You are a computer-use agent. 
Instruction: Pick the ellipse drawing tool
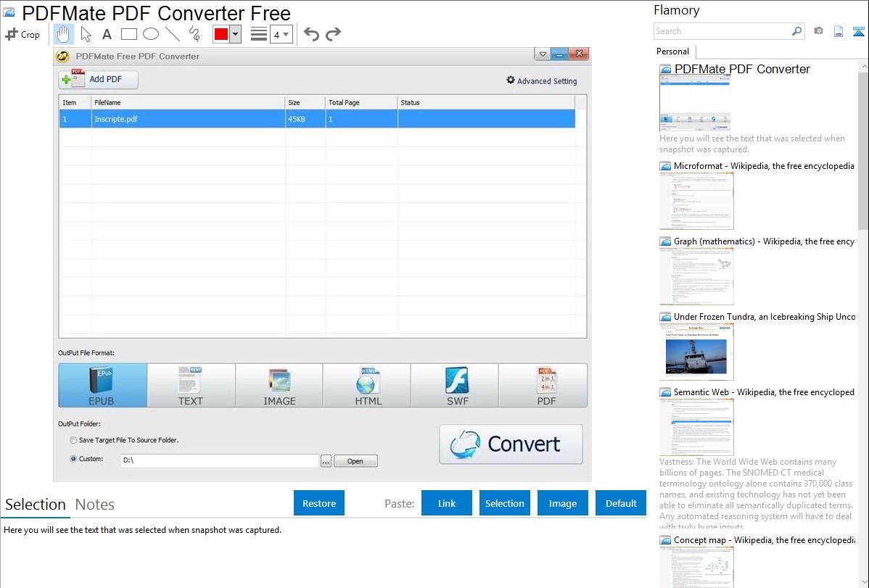point(151,34)
